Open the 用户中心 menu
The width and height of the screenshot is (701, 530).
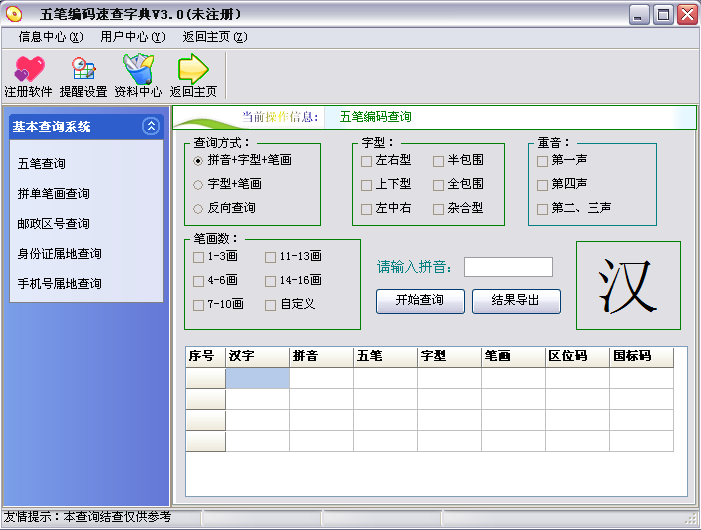[133, 37]
